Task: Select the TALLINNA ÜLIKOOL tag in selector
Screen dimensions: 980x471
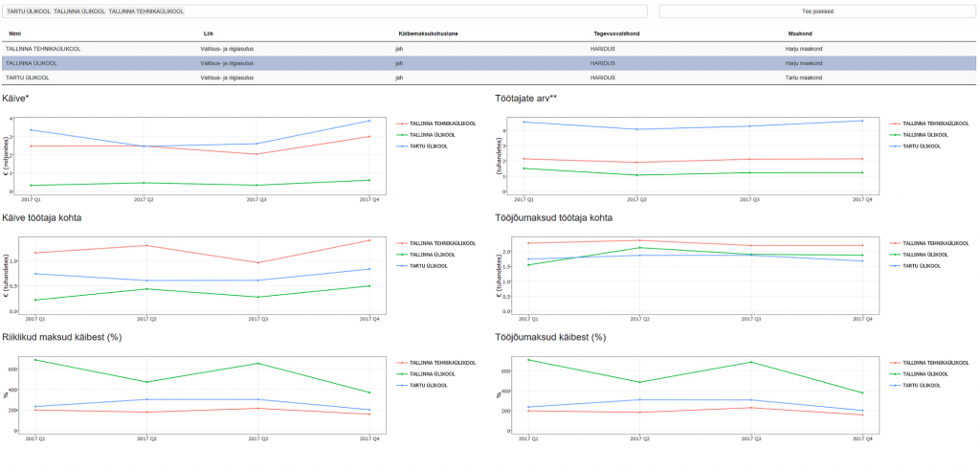Action: (79, 11)
